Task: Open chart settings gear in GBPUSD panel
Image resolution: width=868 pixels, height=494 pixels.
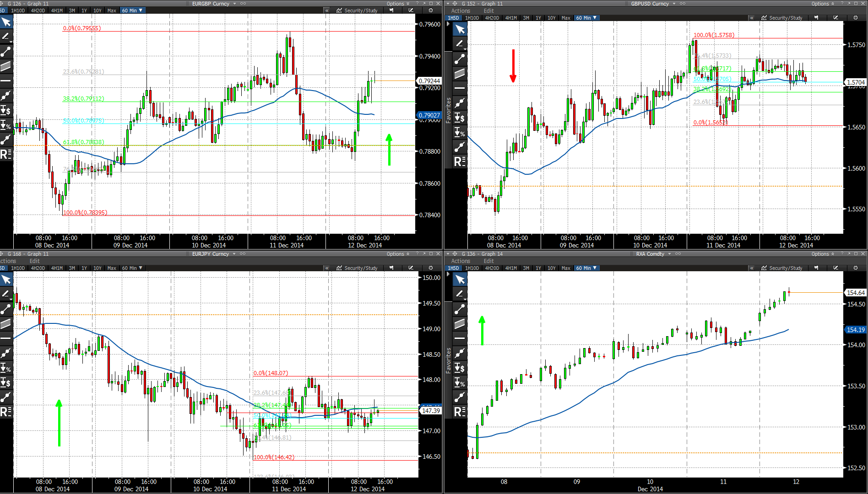Action: (x=856, y=18)
